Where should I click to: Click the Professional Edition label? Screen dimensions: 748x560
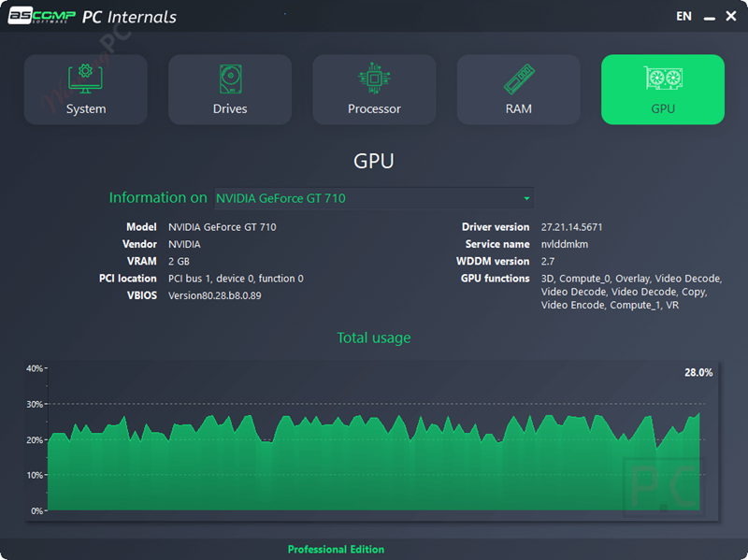tap(336, 550)
